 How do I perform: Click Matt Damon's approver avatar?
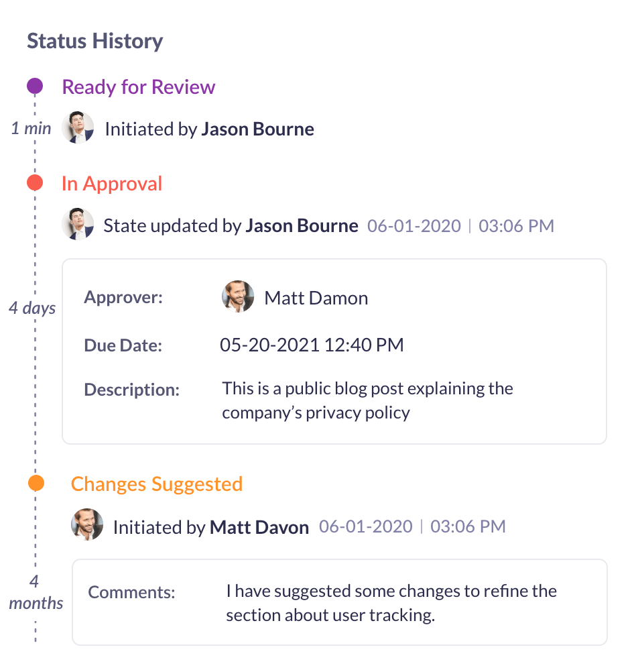tap(238, 296)
